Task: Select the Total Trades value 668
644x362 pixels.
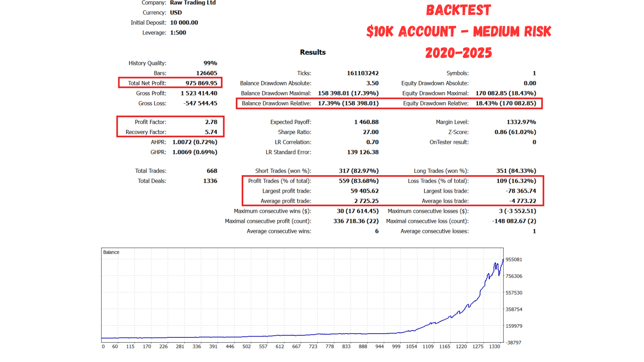Action: tap(212, 171)
